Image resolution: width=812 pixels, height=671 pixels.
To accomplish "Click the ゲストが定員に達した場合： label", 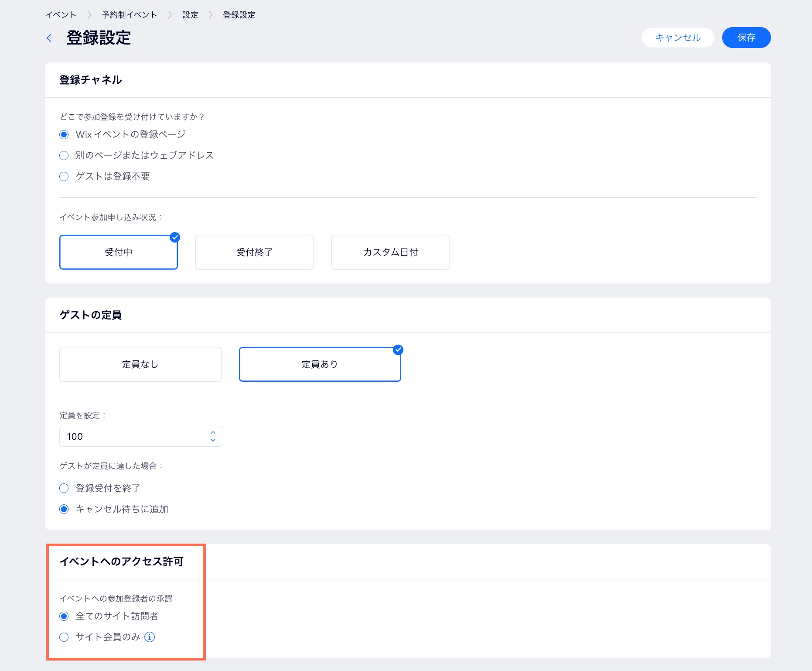I will coord(111,466).
